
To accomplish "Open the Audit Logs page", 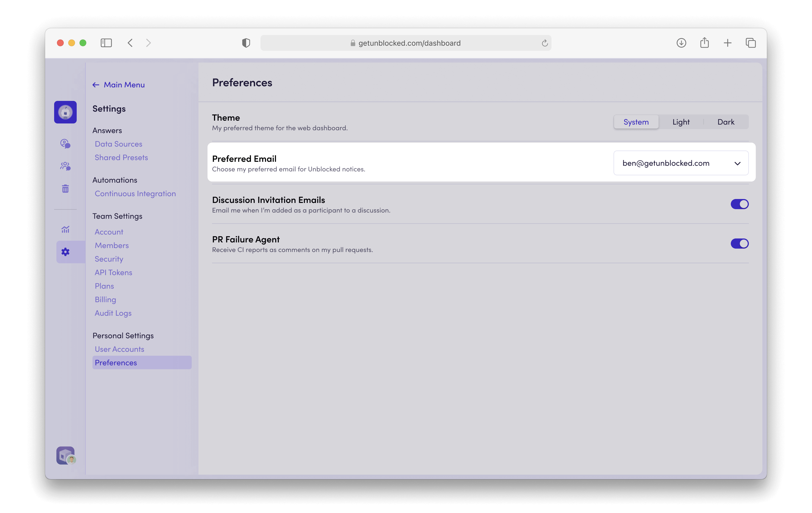I will pos(113,313).
